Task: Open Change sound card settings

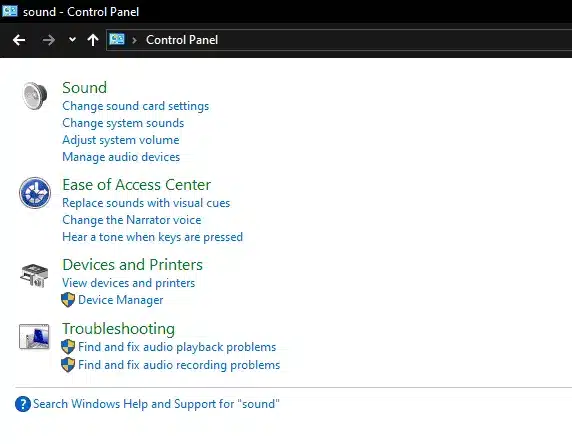Action: [136, 106]
